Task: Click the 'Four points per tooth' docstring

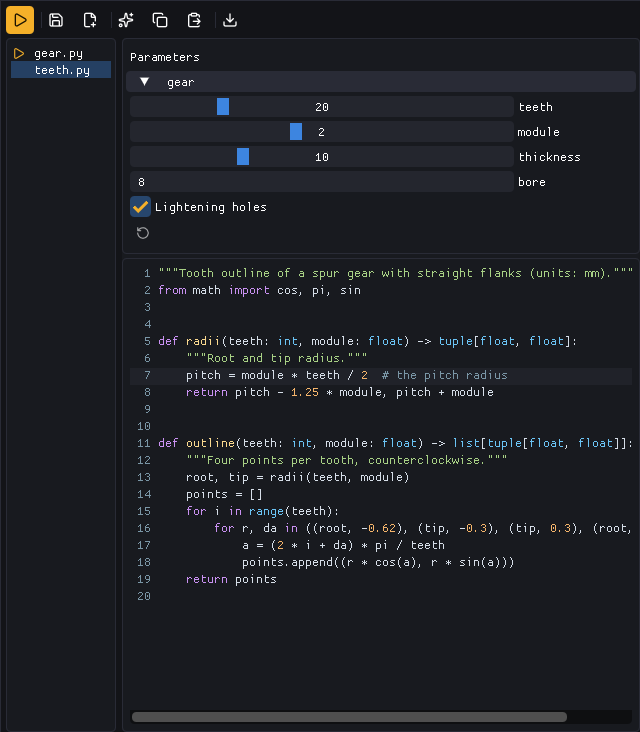Action: 346,460
